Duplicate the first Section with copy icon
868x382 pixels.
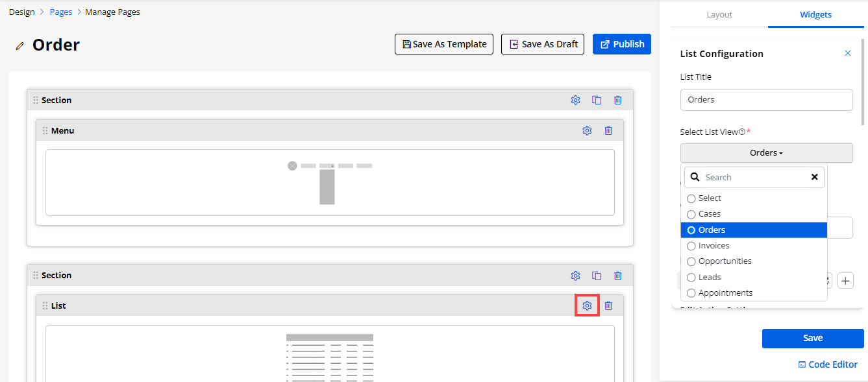(x=597, y=100)
